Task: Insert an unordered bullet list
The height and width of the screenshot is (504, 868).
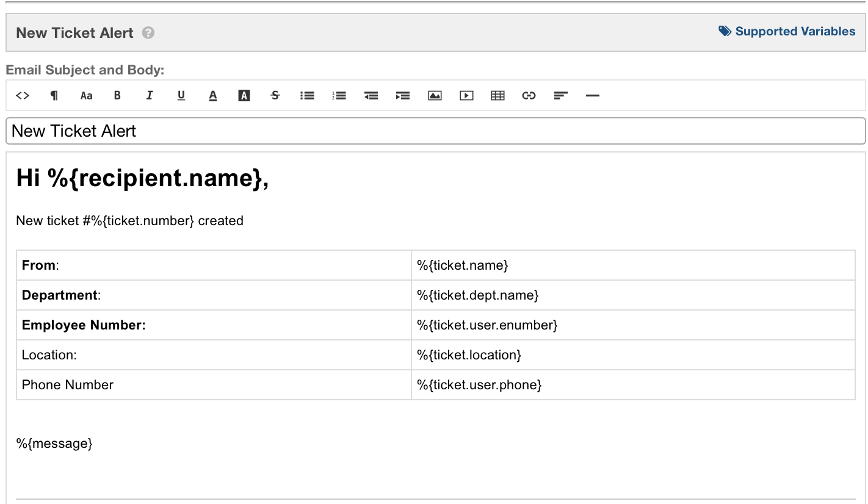Action: 307,95
